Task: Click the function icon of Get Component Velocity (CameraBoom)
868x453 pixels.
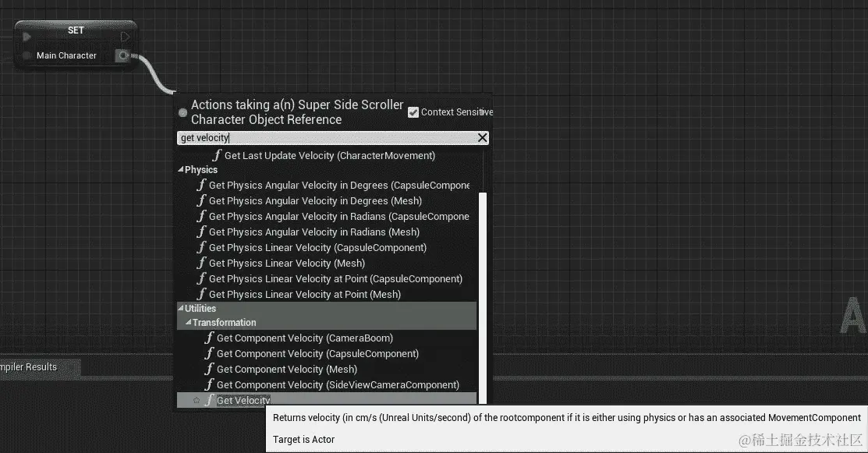Action: (209, 338)
